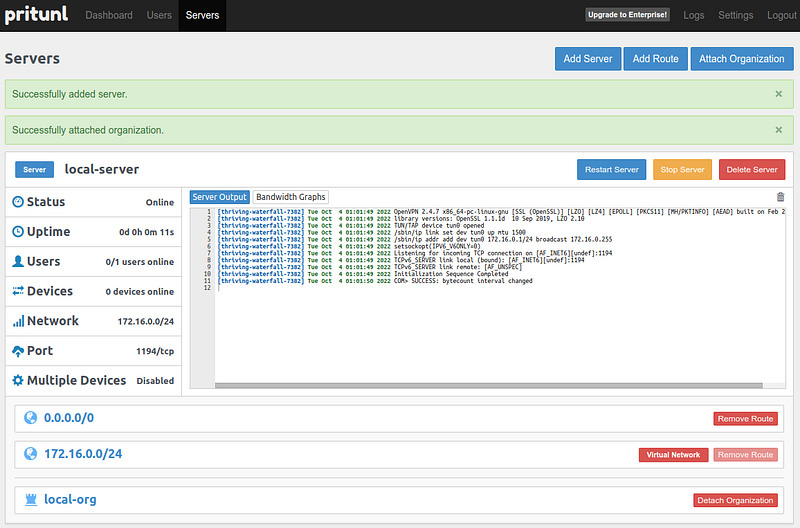Click the blue Server label badge
Image resolution: width=800 pixels, height=528 pixels.
[x=34, y=169]
